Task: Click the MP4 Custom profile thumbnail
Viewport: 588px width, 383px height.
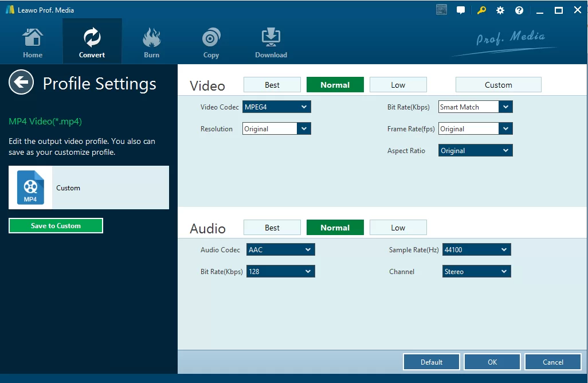Action: [x=30, y=187]
